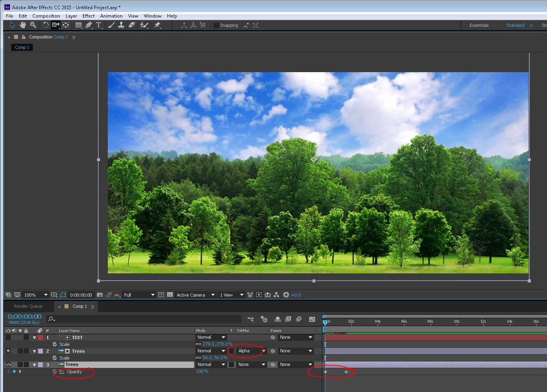
Task: Click the timeline current timecode 0:00:00:00
Action: pyautogui.click(x=24, y=316)
